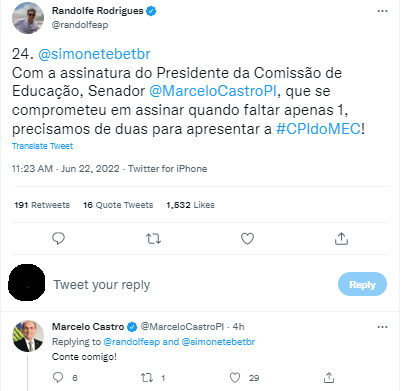Click the 'Tweet your reply' input field
405x391 pixels.
point(193,285)
